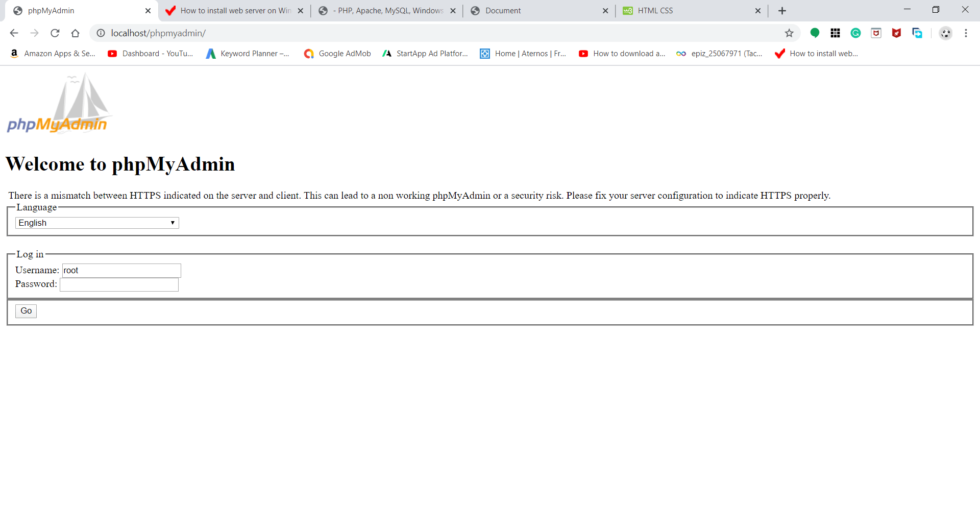Click the site info icon in address bar
The height and width of the screenshot is (526, 980).
click(x=101, y=33)
